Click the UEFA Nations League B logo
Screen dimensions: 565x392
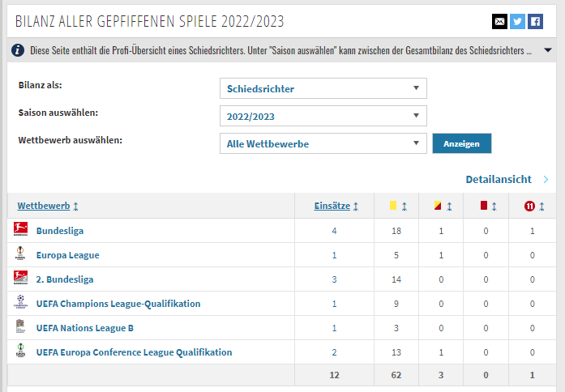(x=20, y=326)
